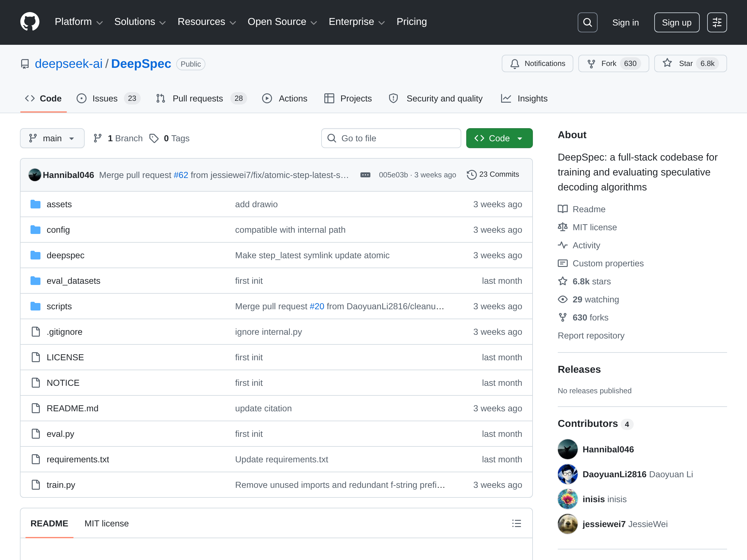The width and height of the screenshot is (747, 560).
Task: Open commit hash 005e03b
Action: (393, 175)
